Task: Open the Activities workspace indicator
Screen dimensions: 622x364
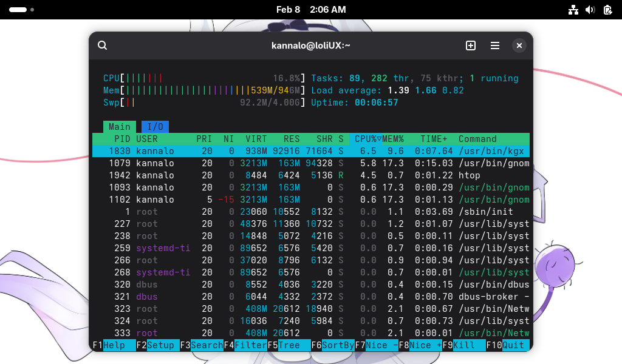Action: coord(21,10)
